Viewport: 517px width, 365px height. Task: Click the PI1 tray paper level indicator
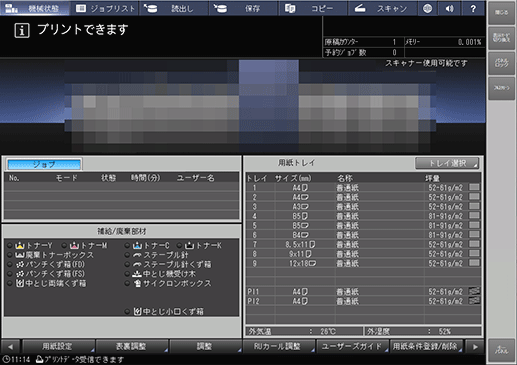(474, 291)
